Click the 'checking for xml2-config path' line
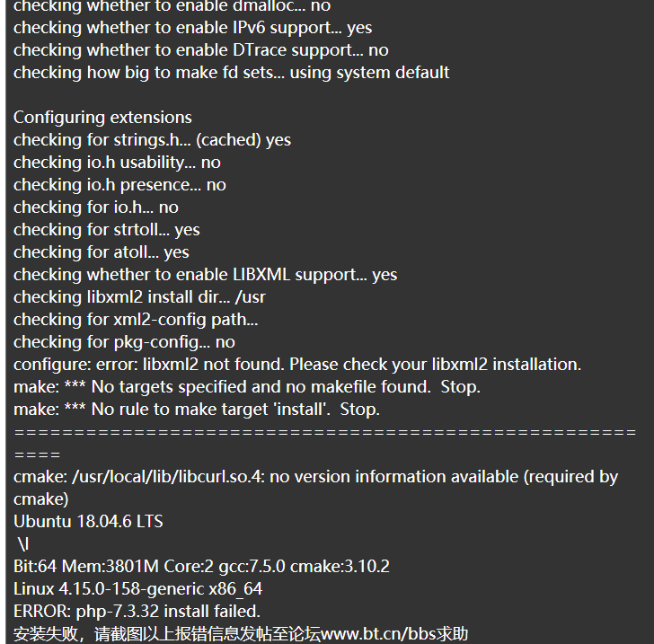 click(x=136, y=320)
